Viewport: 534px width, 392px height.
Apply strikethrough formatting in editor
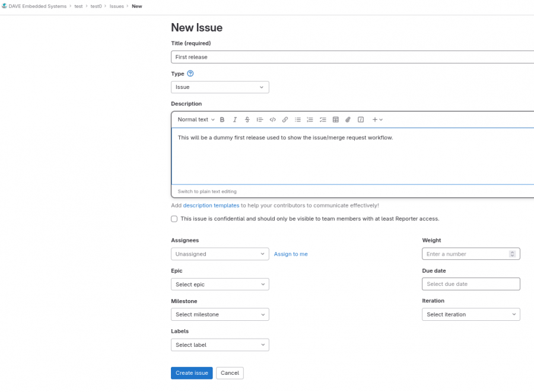247,120
